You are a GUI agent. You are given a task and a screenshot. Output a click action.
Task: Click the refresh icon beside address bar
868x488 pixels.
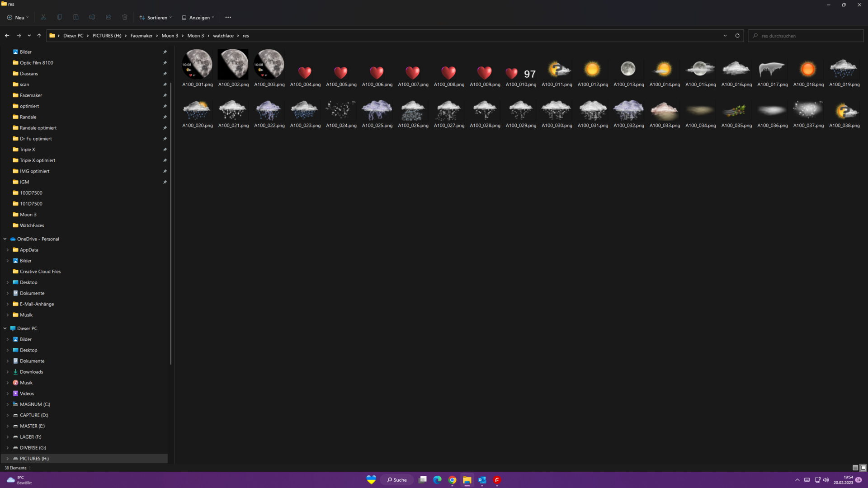pos(737,36)
